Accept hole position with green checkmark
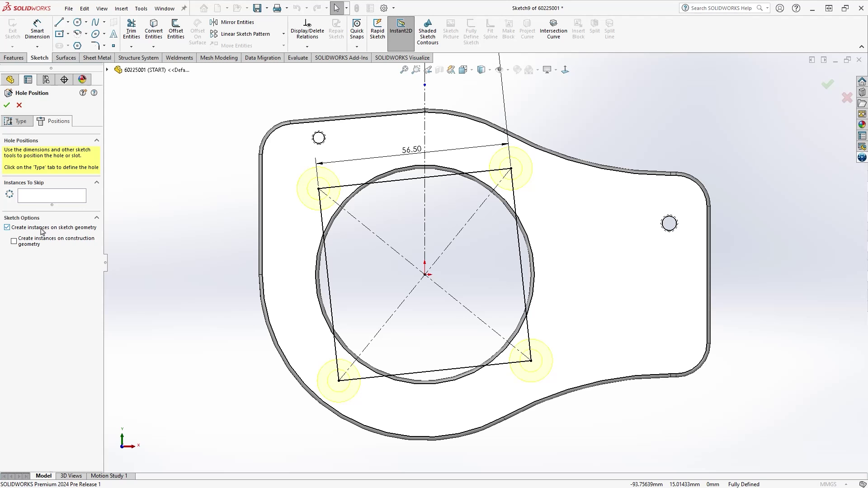The image size is (868, 488). [x=7, y=105]
